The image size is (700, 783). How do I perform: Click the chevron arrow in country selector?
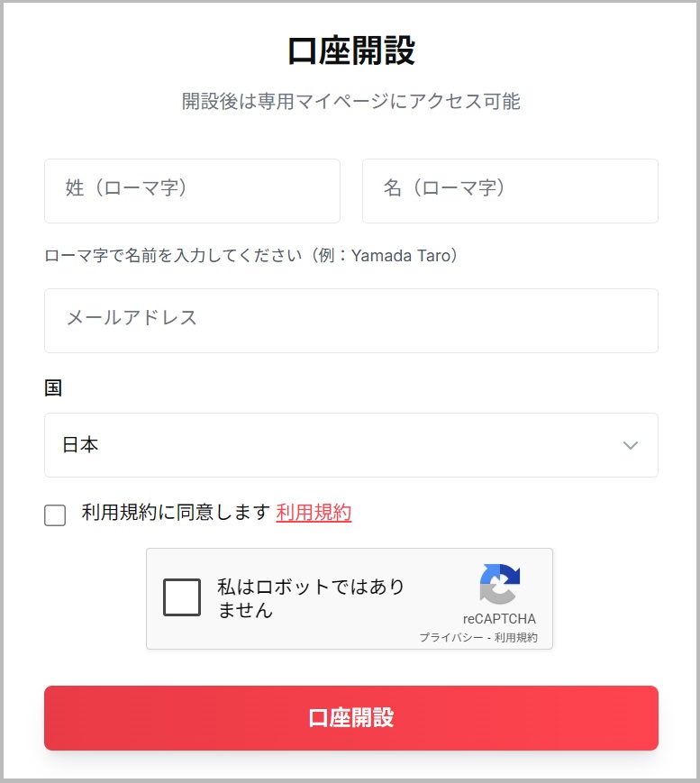coord(631,445)
